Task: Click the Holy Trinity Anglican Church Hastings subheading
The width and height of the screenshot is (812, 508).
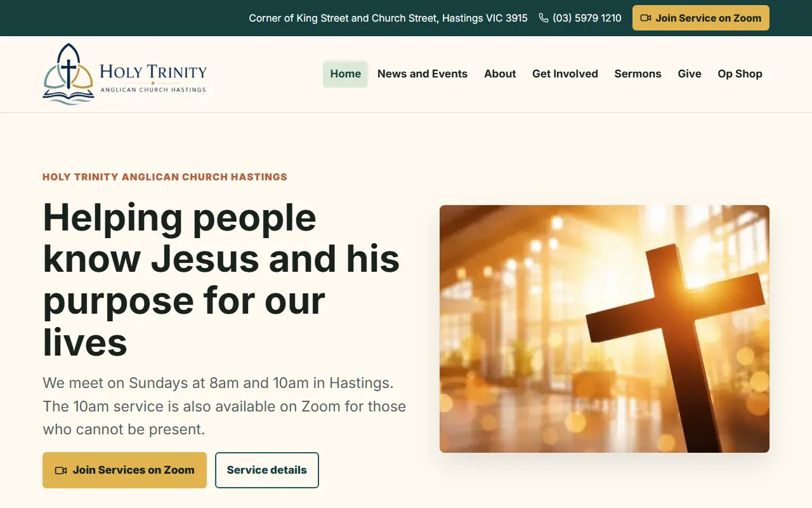Action: (x=165, y=177)
